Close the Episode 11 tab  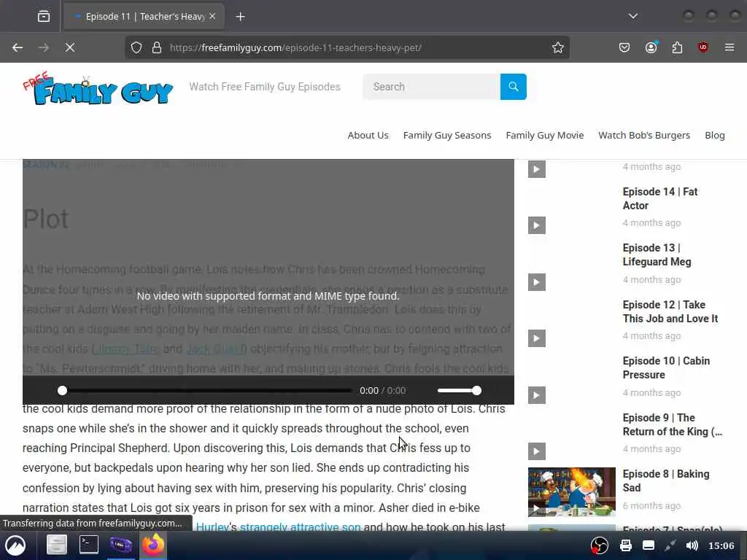coord(212,16)
